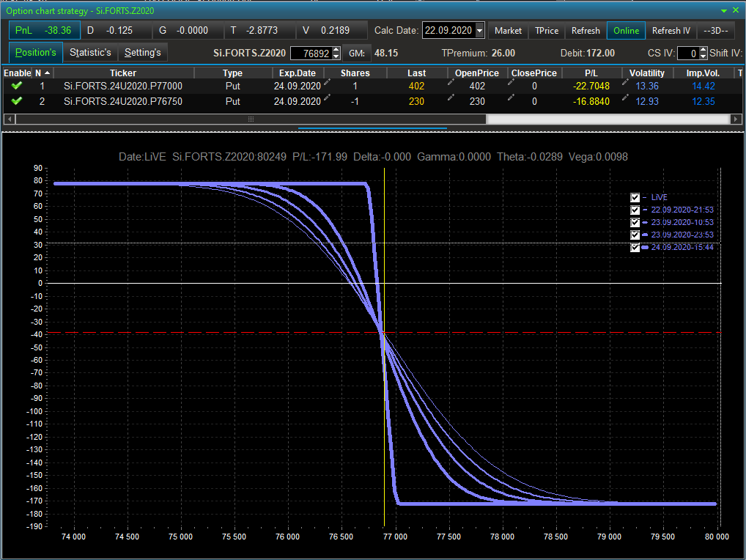Image resolution: width=746 pixels, height=560 pixels.
Task: Click the edit pencil next to row 1 OpenPrice
Action: coord(511,83)
